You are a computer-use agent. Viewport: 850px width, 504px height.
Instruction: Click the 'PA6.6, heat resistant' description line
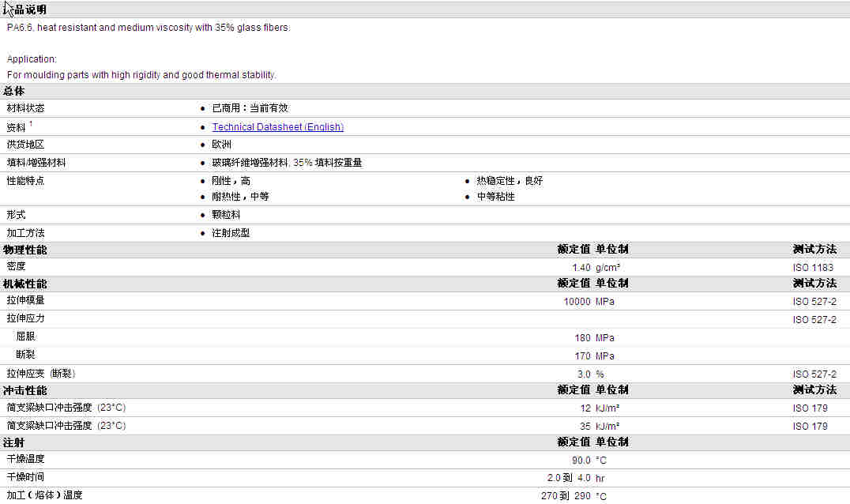149,28
